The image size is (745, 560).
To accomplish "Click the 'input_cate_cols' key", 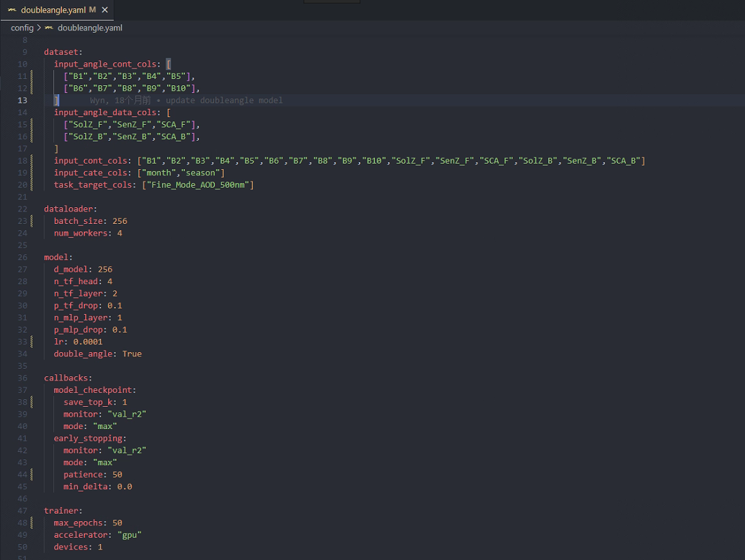I will point(90,173).
